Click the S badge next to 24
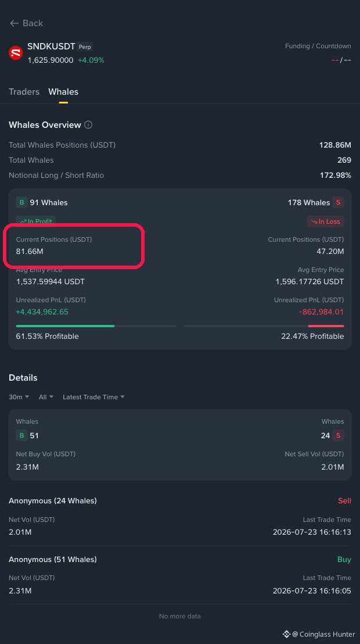The width and height of the screenshot is (360, 644). pyautogui.click(x=339, y=435)
